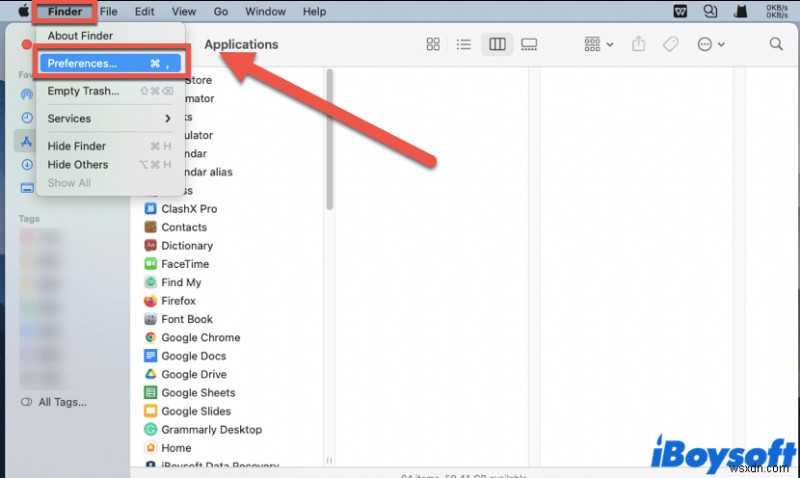Click the Finder search magnifier icon
This screenshot has height=478, width=800.
click(x=776, y=44)
